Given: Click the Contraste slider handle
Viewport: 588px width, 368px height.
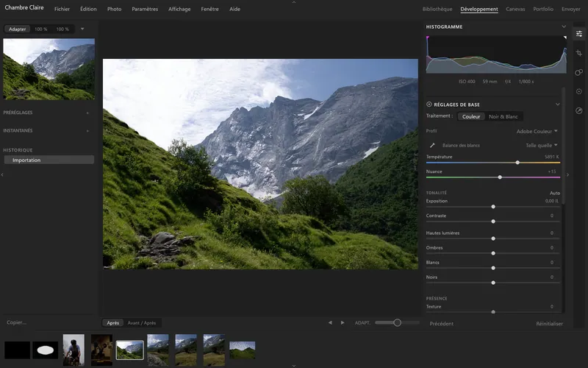Looking at the screenshot, I should coord(493,222).
